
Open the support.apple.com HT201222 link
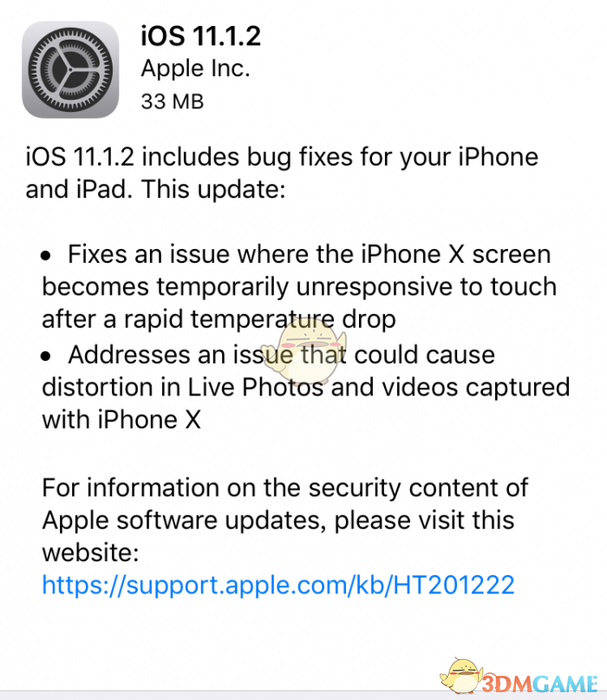click(278, 585)
